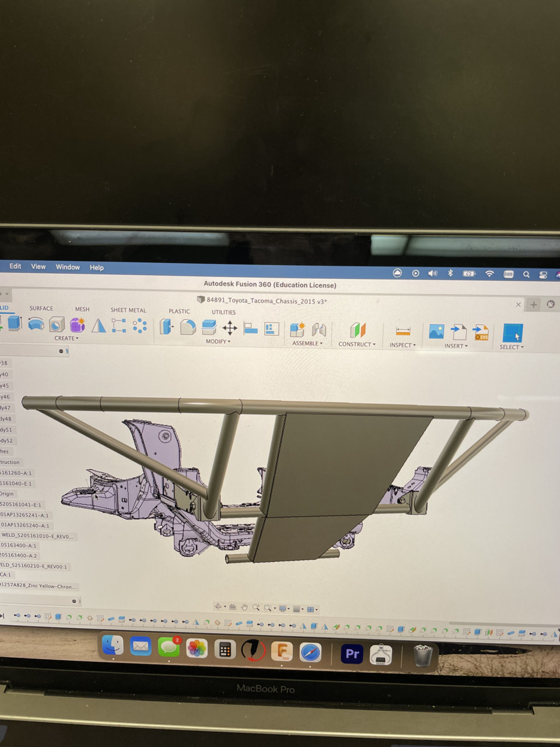Select the Insert Canvas image tool
Viewport: 560px width, 747px height.
436,332
